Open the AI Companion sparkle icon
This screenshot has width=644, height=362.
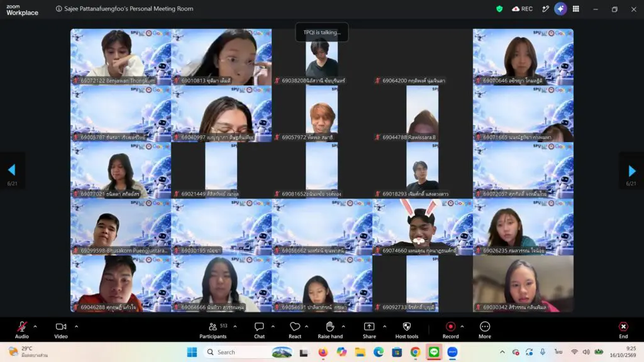click(560, 9)
